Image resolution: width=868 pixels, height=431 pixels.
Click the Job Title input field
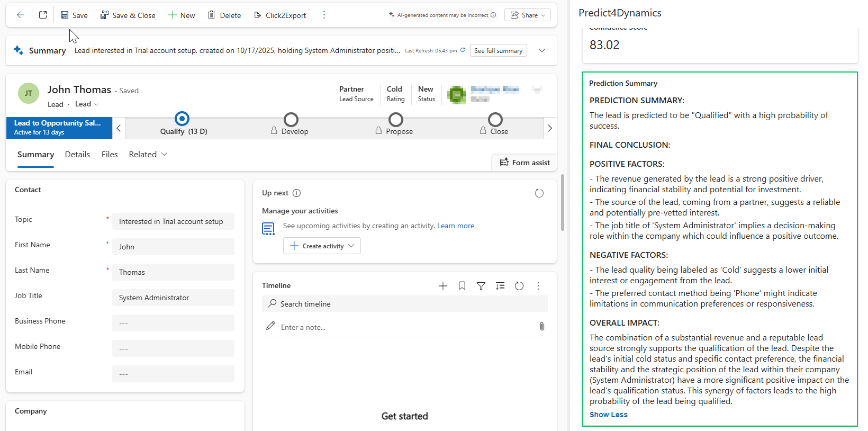(x=173, y=298)
